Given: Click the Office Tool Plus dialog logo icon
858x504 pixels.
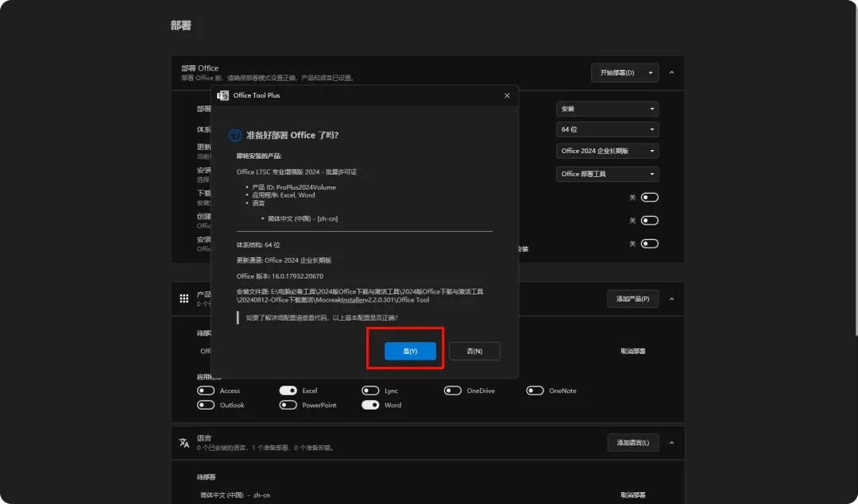Looking at the screenshot, I should [222, 96].
